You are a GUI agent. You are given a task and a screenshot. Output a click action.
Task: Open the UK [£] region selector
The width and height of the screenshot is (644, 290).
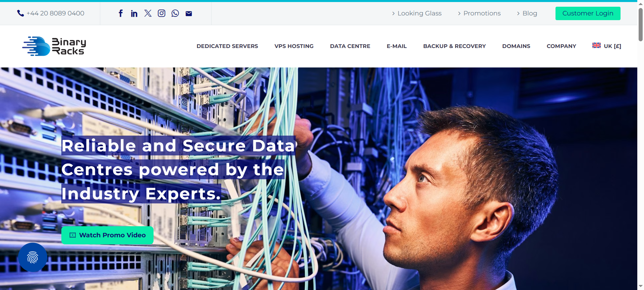pos(606,46)
